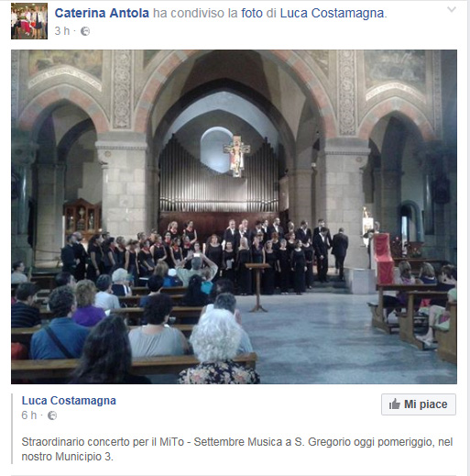This screenshot has height=476, width=470.
Task: Open the post options chevron menu
Action: point(452,9)
